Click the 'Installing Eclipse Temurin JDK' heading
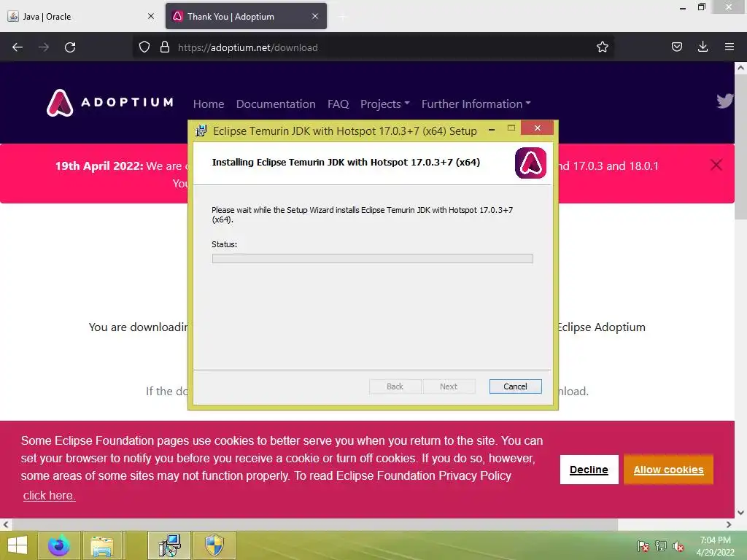 (346, 163)
